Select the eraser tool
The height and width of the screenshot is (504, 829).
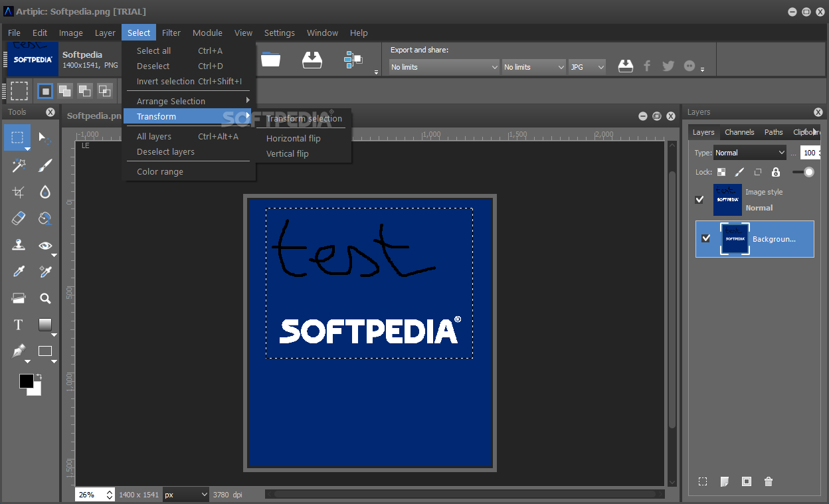point(18,218)
